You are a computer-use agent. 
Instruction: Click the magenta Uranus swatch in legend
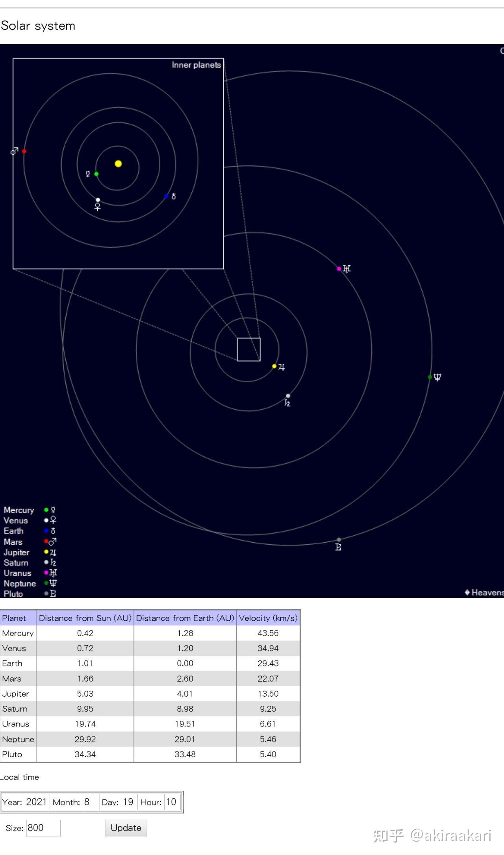click(46, 573)
